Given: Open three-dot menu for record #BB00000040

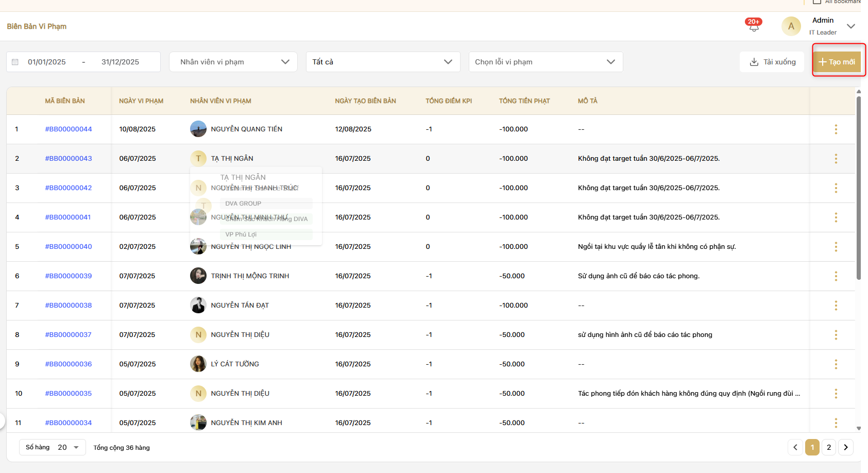Looking at the screenshot, I should click(x=836, y=247).
